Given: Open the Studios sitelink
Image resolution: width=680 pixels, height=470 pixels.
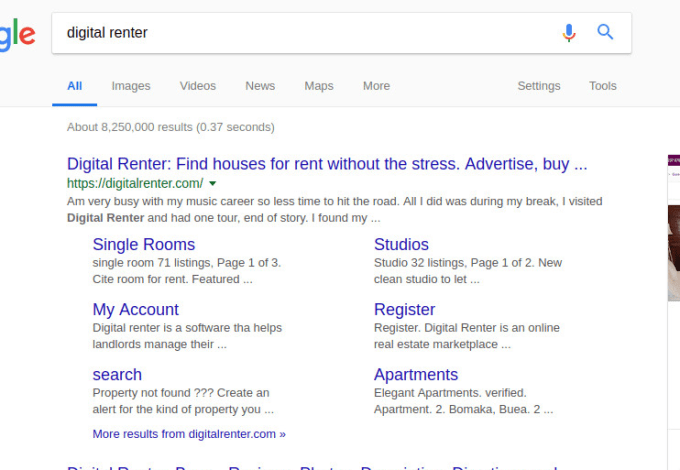Looking at the screenshot, I should [401, 245].
